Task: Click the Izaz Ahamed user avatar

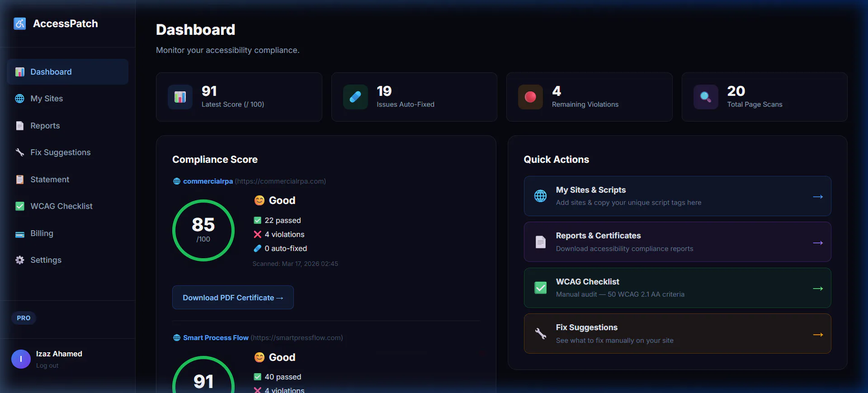Action: tap(21, 359)
